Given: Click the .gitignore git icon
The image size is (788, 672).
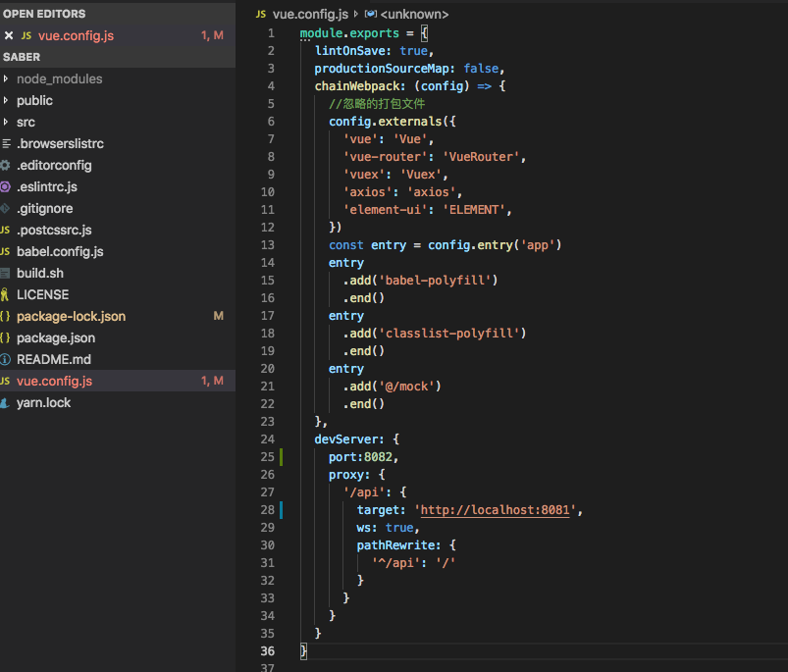Looking at the screenshot, I should pos(5,208).
